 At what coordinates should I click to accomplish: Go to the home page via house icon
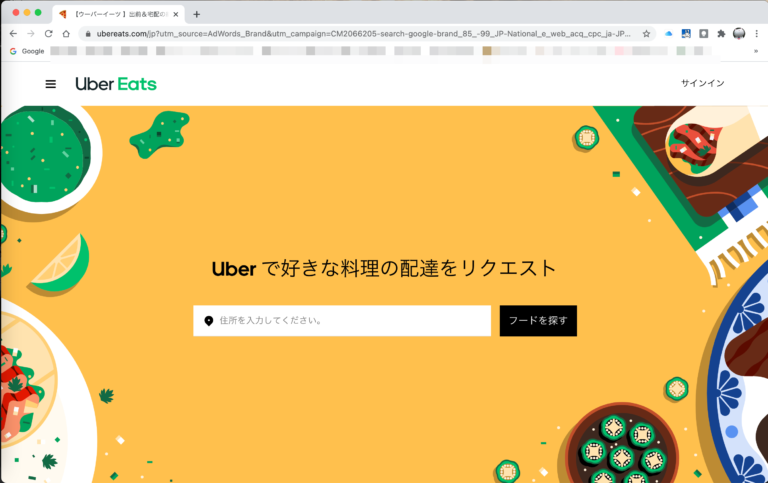(x=66, y=34)
